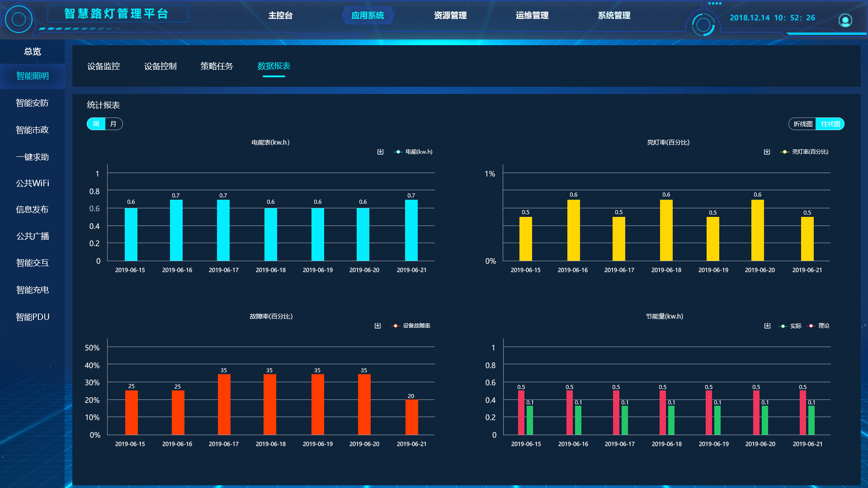The image size is (868, 488).
Task: Switch charts to 折线图 mode
Action: click(802, 124)
